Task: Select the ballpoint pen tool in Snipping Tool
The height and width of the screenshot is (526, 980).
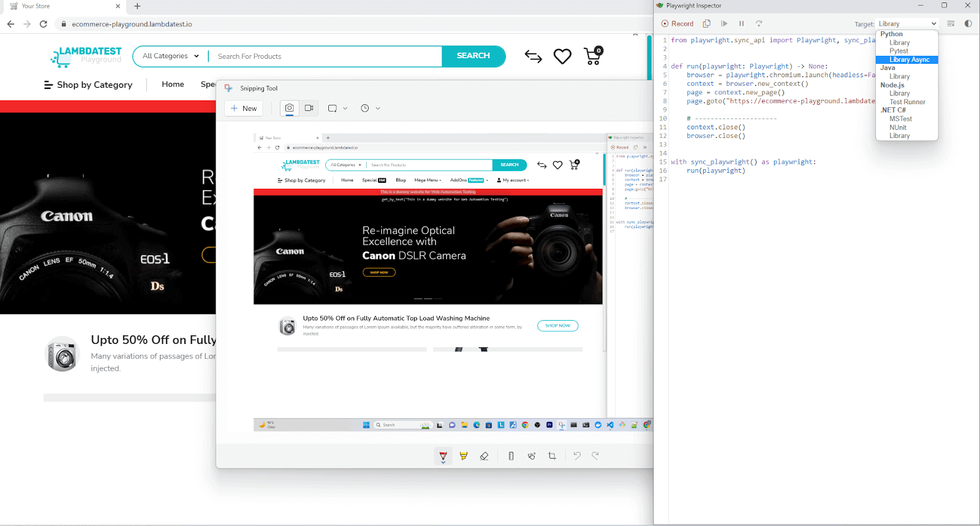Action: point(443,455)
